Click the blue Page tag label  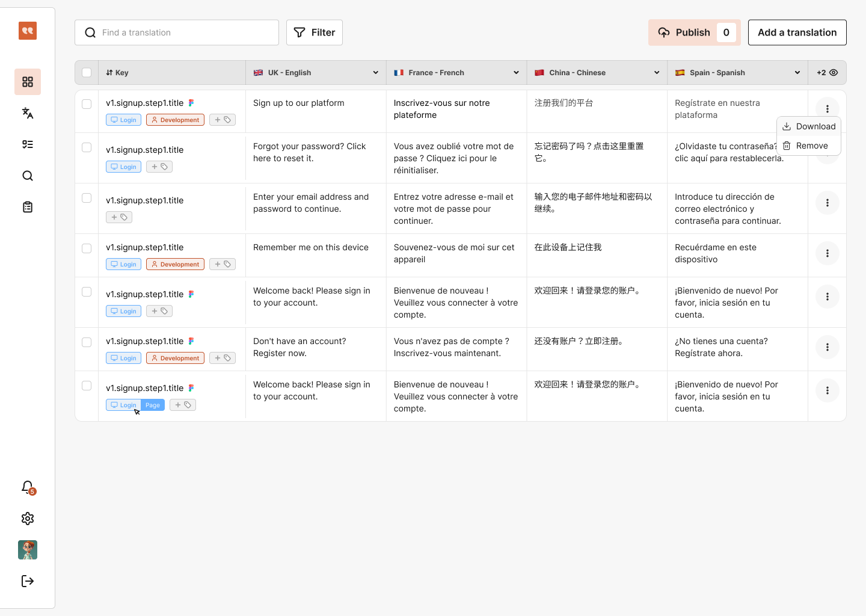[x=153, y=405]
